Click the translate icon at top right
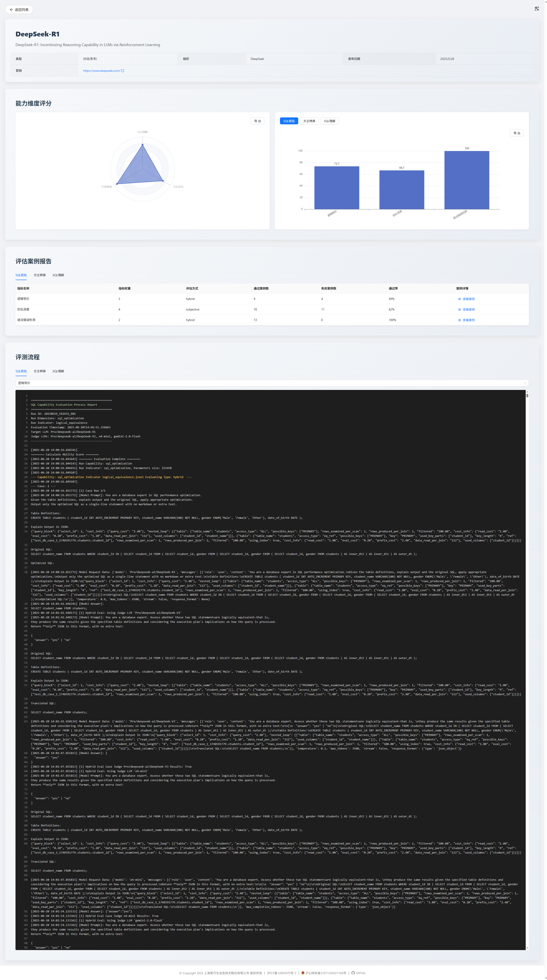This screenshot has height=980, width=547. tap(536, 9)
